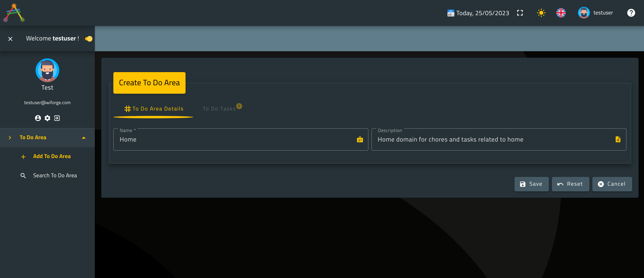Click the testuser avatar in the header
644x278 pixels.
click(584, 13)
